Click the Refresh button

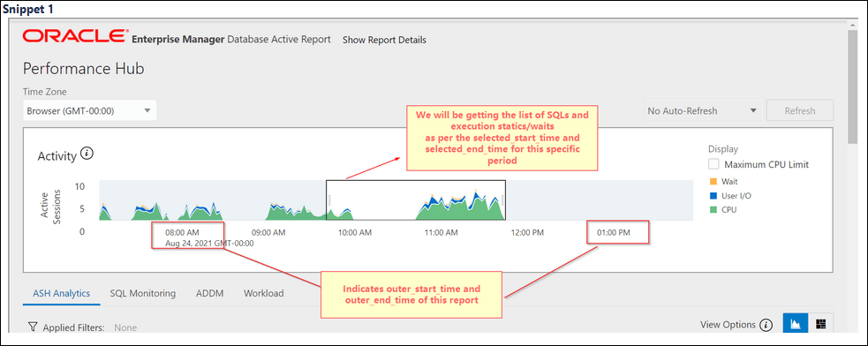tap(800, 110)
